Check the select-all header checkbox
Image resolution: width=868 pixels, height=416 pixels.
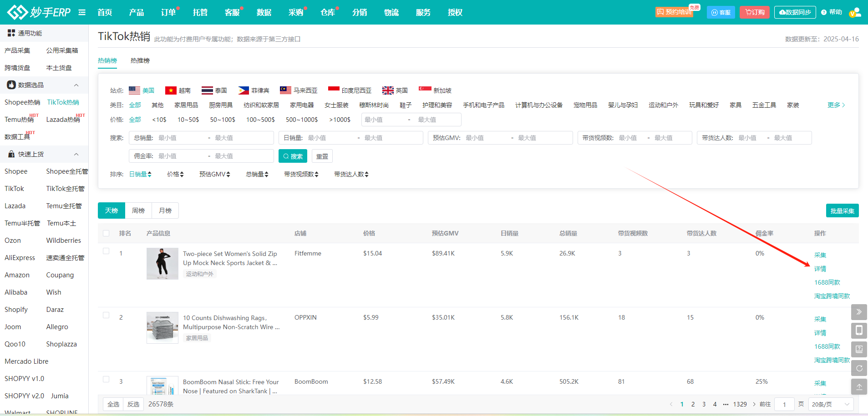106,233
